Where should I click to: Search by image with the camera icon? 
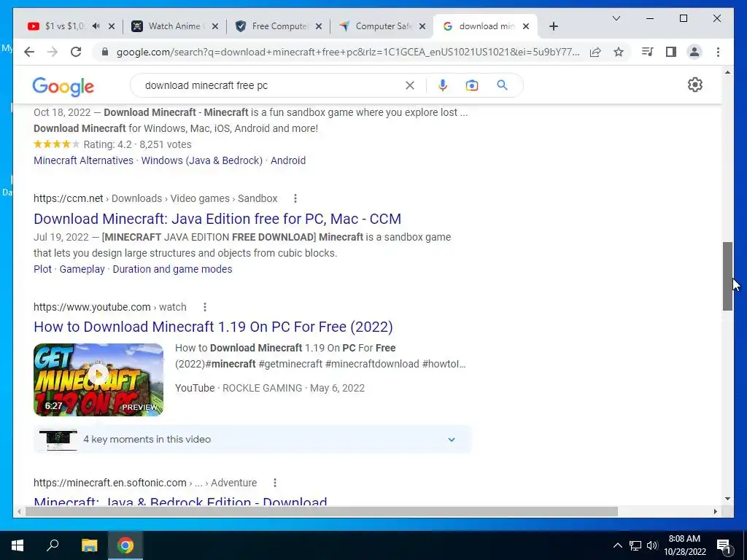(472, 85)
